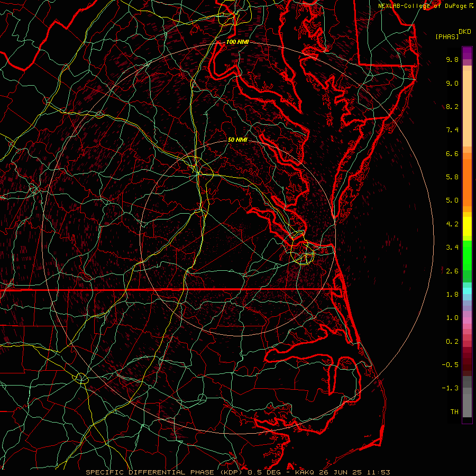Click the 6.6 scale value
Image resolution: width=476 pixels, height=476 pixels.
(452, 153)
